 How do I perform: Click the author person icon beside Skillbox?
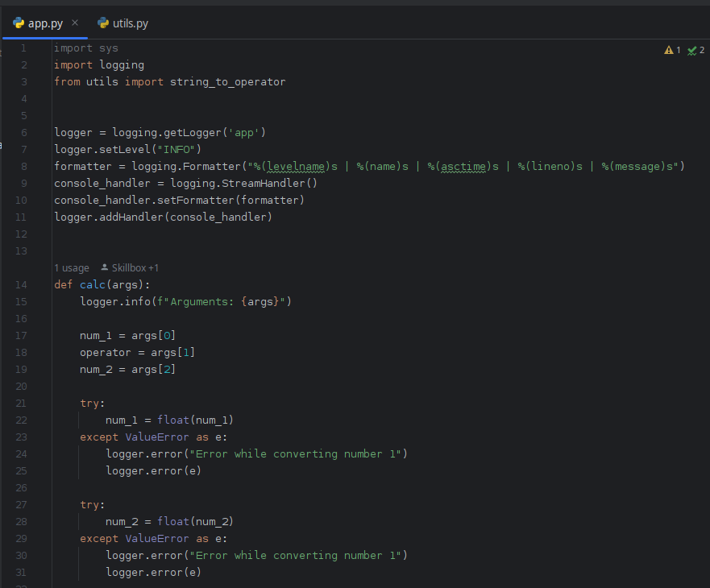click(x=105, y=267)
